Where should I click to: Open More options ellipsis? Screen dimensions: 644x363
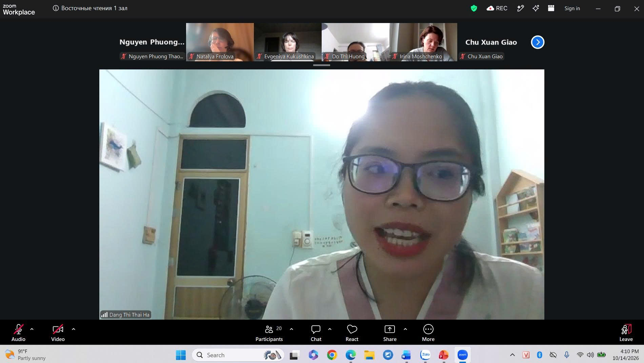(428, 333)
